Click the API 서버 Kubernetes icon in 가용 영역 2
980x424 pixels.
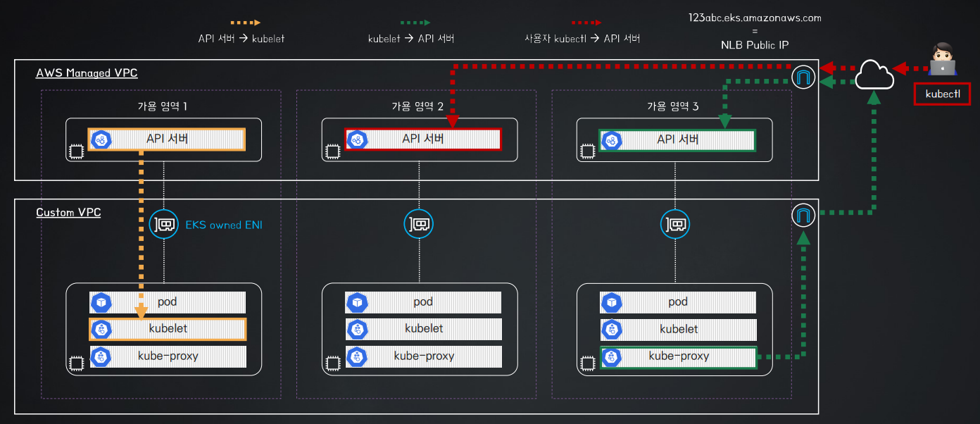(x=357, y=139)
